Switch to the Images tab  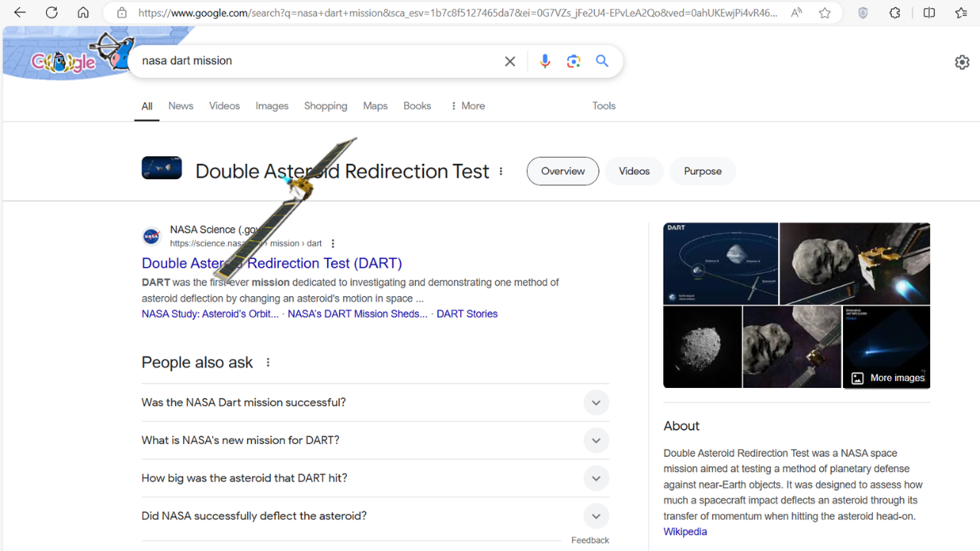point(272,106)
